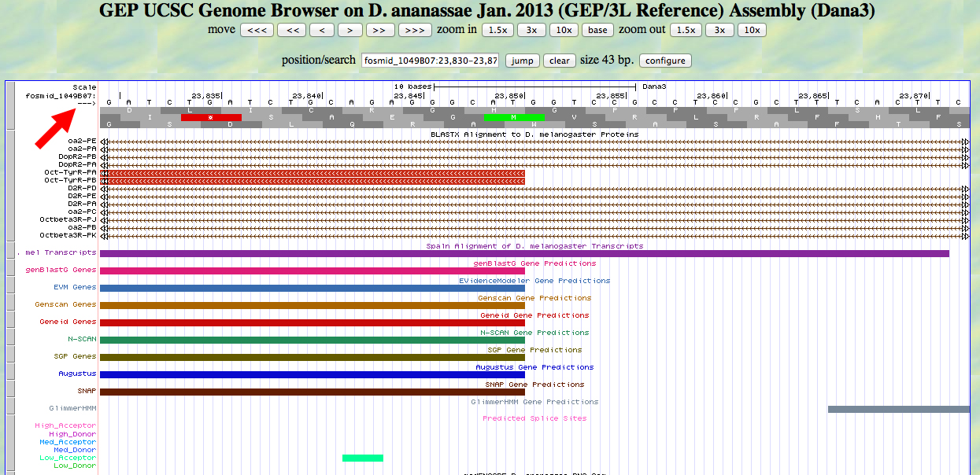Click the red Oct-TyrR-PA alignment bar

(x=312, y=172)
